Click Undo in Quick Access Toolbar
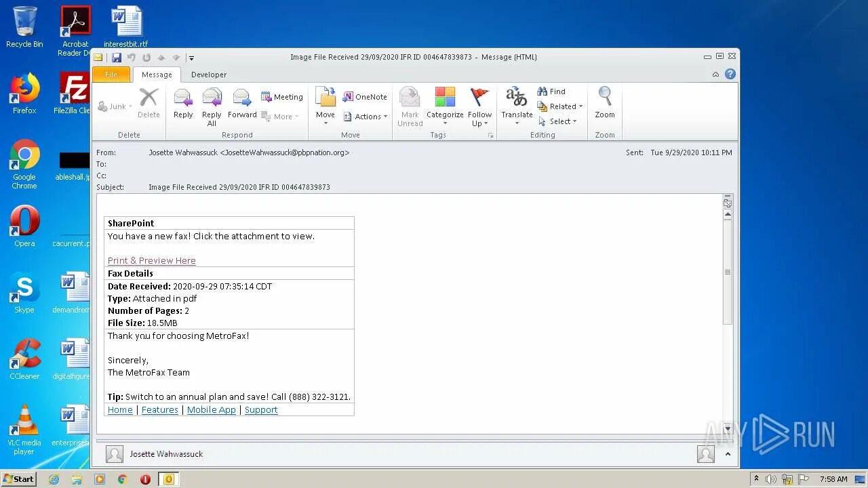 132,58
